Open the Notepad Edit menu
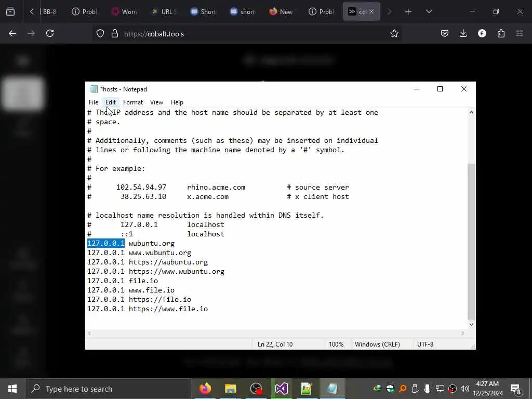Image resolution: width=532 pixels, height=399 pixels. pyautogui.click(x=111, y=102)
